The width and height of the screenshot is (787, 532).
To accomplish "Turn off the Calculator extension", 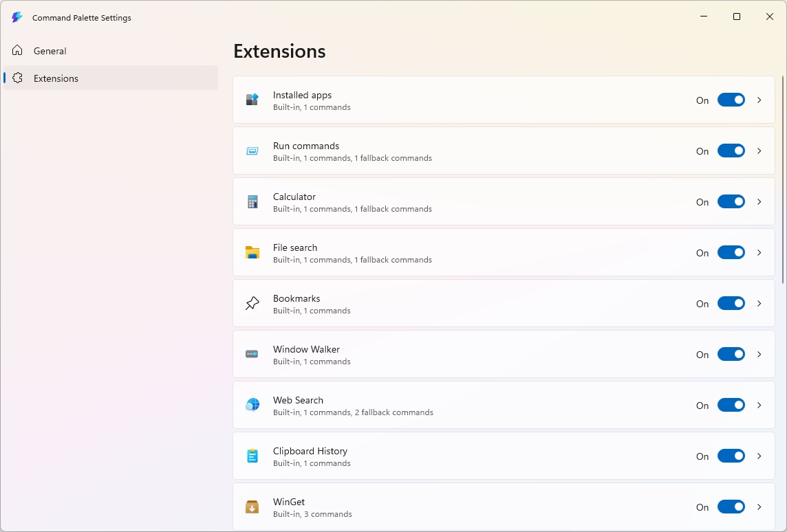I will pyautogui.click(x=731, y=201).
